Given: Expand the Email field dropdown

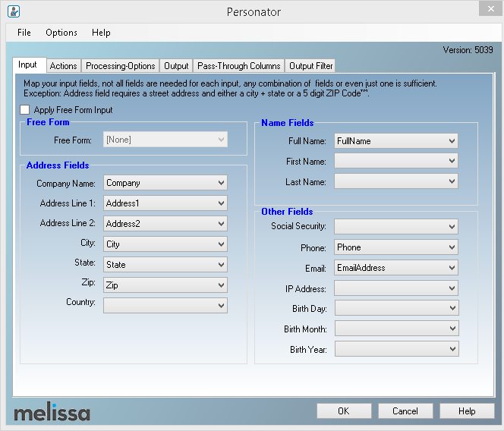Looking at the screenshot, I should pos(452,268).
